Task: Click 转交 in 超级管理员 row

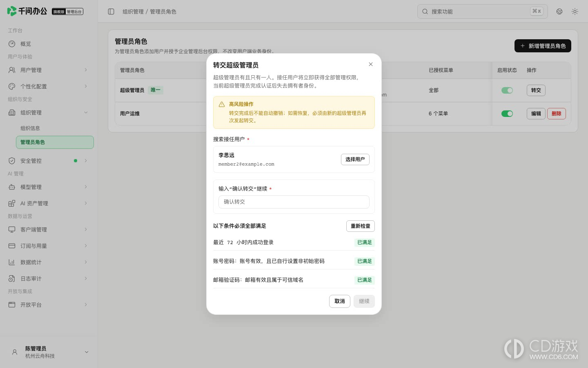Action: [x=536, y=90]
